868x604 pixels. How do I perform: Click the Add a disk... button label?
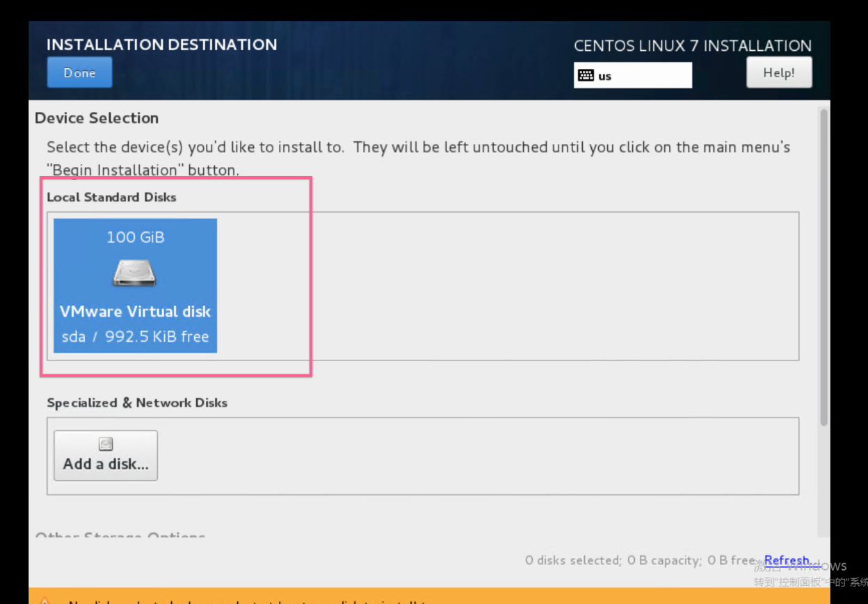pyautogui.click(x=106, y=464)
